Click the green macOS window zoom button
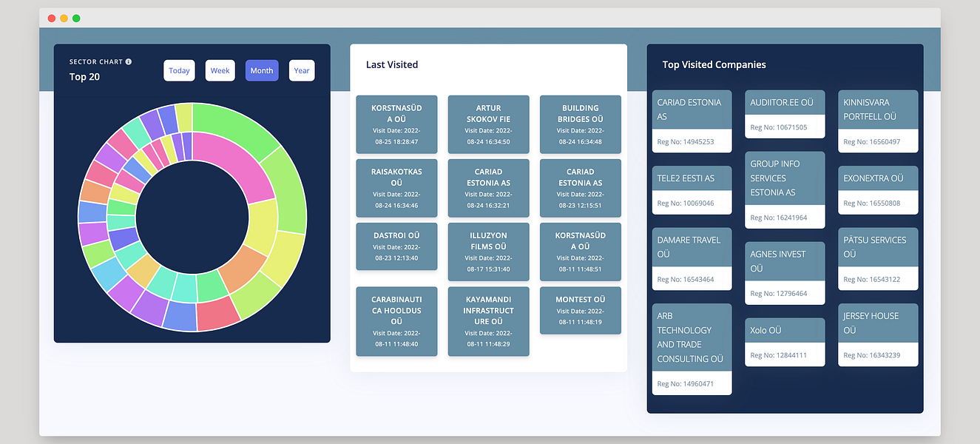This screenshot has height=444, width=980. point(76,18)
